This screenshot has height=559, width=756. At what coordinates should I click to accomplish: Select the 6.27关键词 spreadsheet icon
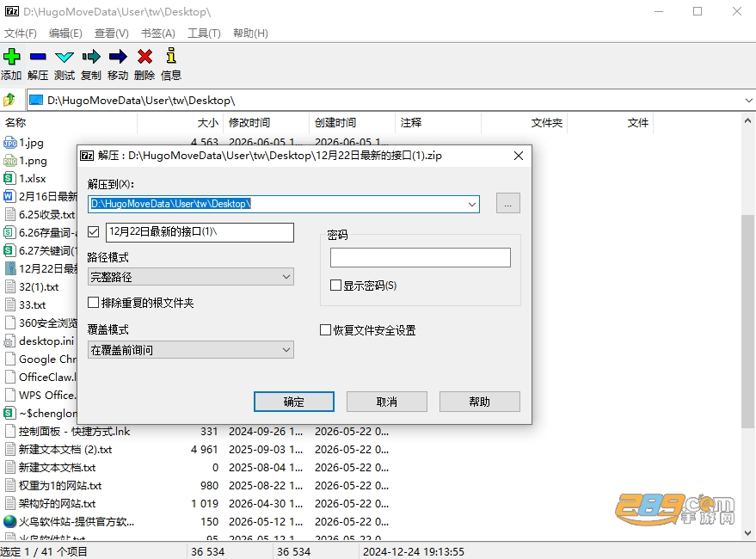pyautogui.click(x=9, y=250)
